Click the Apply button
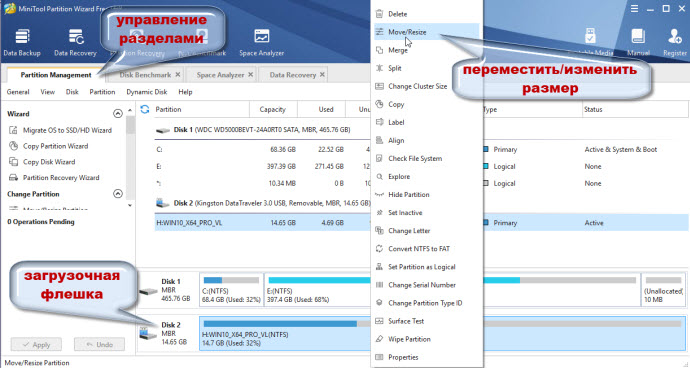This screenshot has height=368, width=690. coord(36,344)
